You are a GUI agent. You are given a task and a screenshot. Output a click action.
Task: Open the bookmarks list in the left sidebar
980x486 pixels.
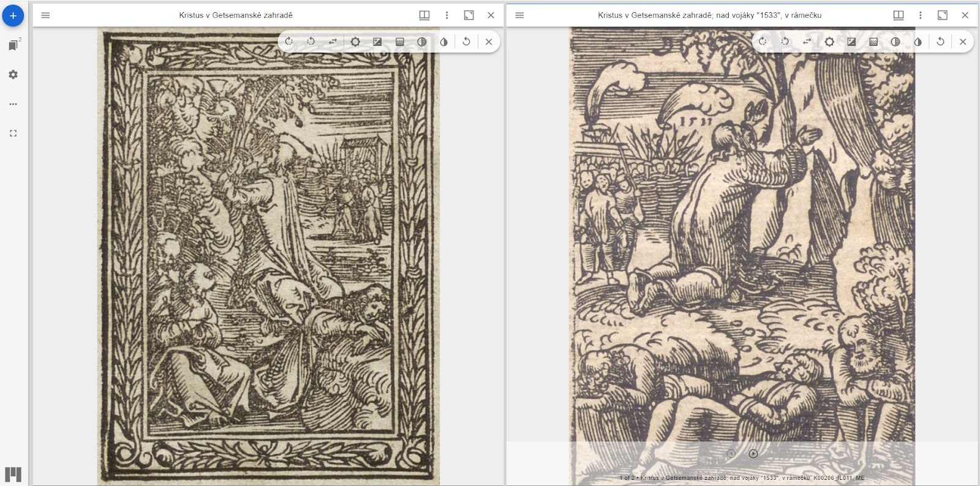point(13,45)
